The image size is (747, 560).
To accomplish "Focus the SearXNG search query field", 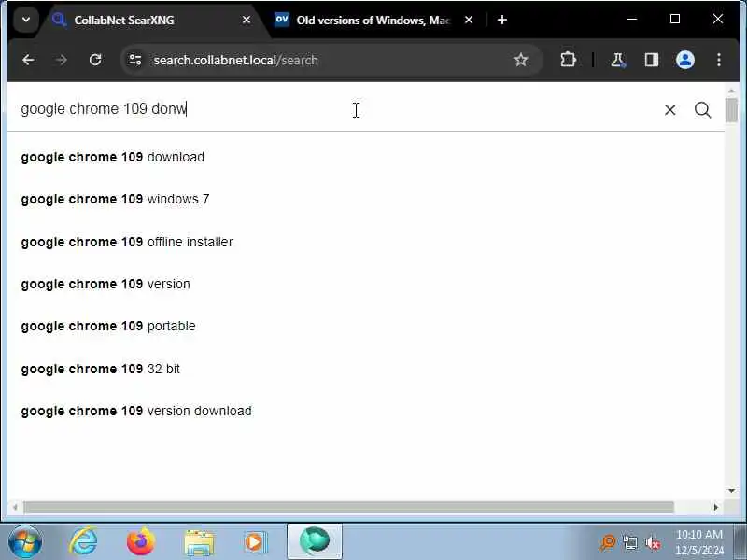I will pyautogui.click(x=333, y=109).
